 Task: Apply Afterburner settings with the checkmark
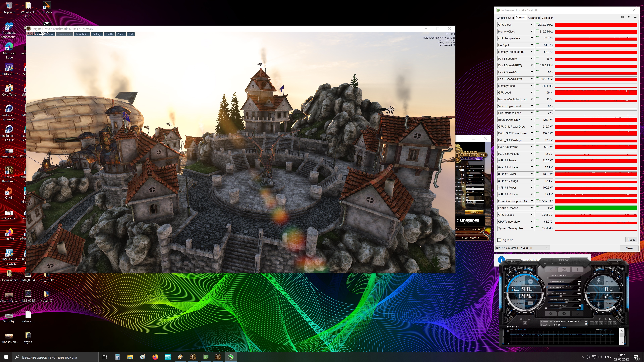point(577,314)
